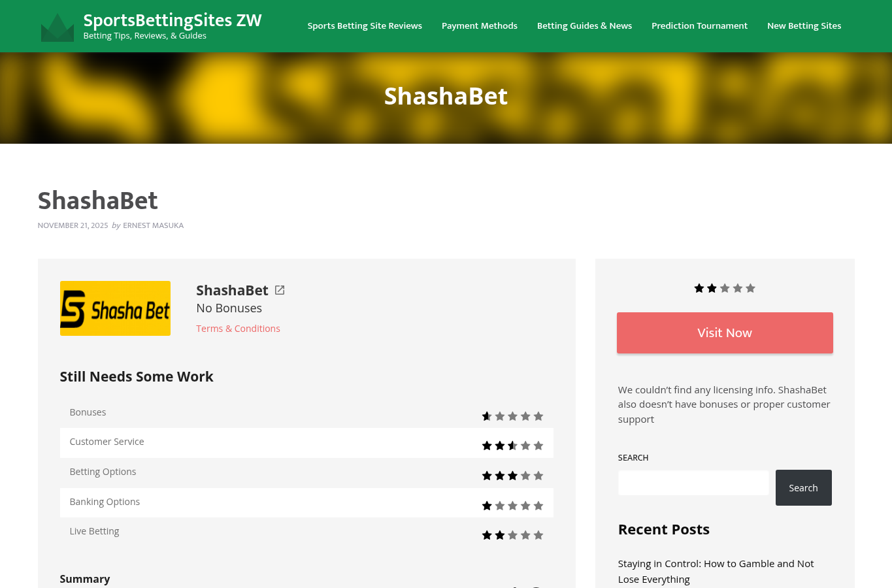This screenshot has height=588, width=892.
Task: Open the external link icon beside ShashaBet
Action: [x=280, y=290]
